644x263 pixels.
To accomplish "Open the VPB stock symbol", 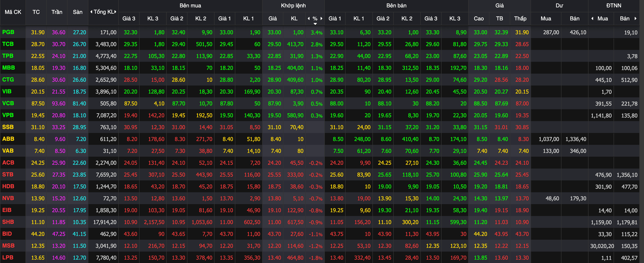I will pyautogui.click(x=8, y=115).
